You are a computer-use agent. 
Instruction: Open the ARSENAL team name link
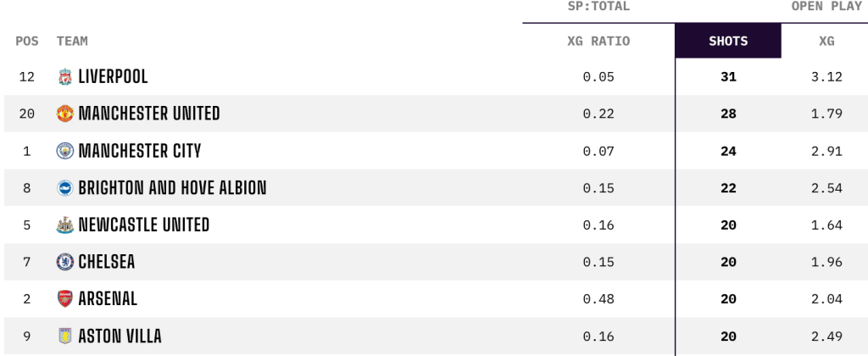[x=108, y=299]
